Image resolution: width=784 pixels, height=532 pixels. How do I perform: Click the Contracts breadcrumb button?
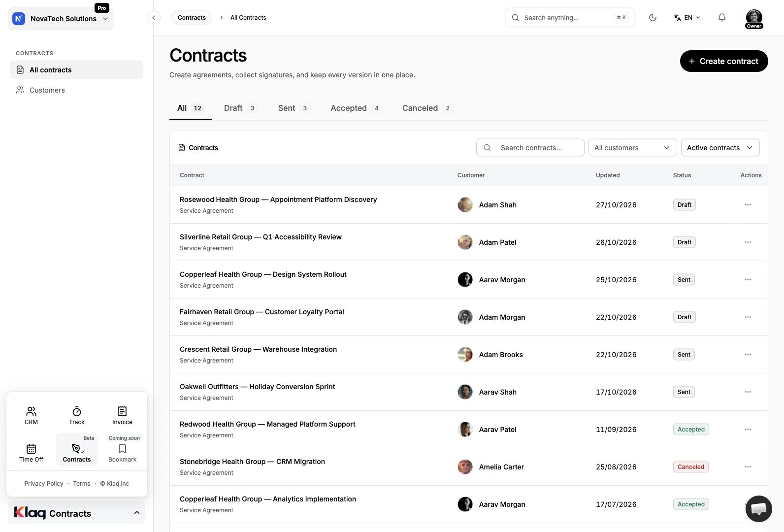(192, 18)
